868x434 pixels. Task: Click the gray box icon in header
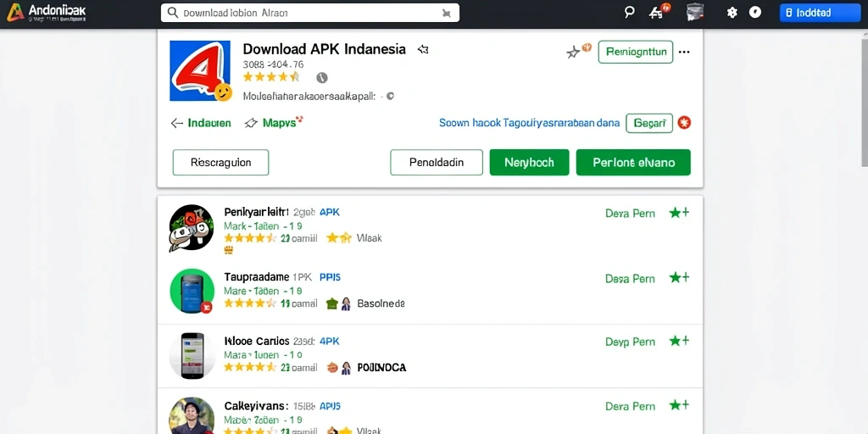[695, 12]
